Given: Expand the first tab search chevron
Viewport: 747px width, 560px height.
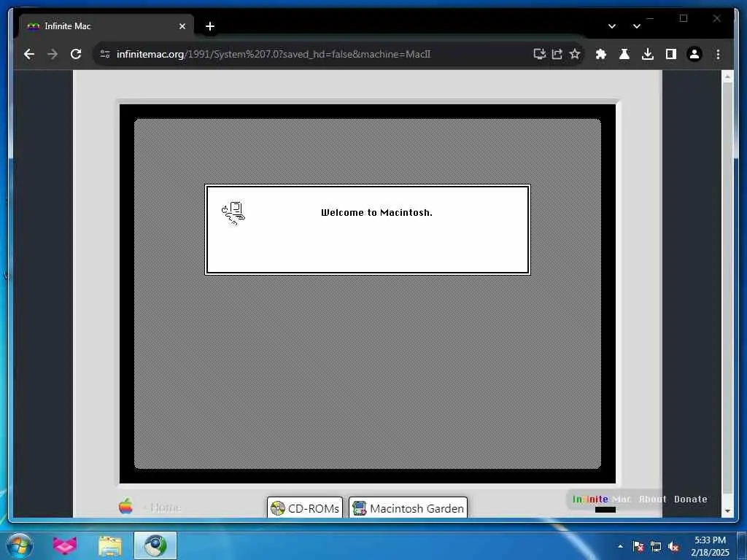Looking at the screenshot, I should click(612, 26).
